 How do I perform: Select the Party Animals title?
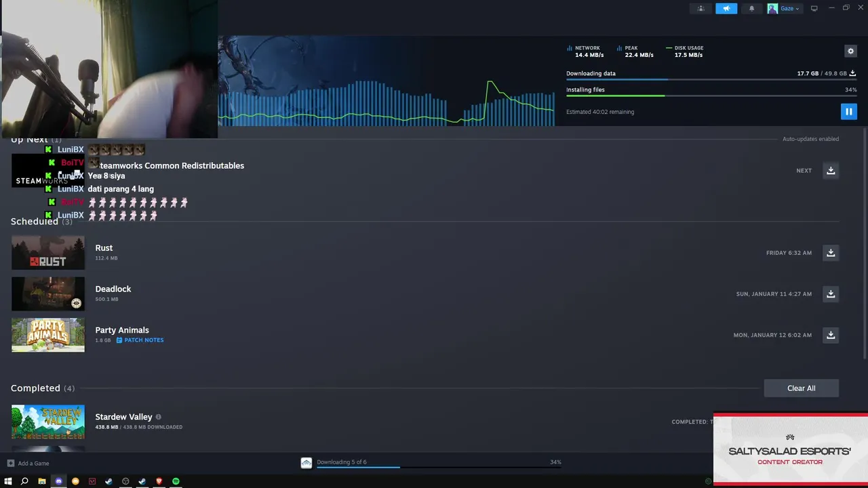click(122, 330)
